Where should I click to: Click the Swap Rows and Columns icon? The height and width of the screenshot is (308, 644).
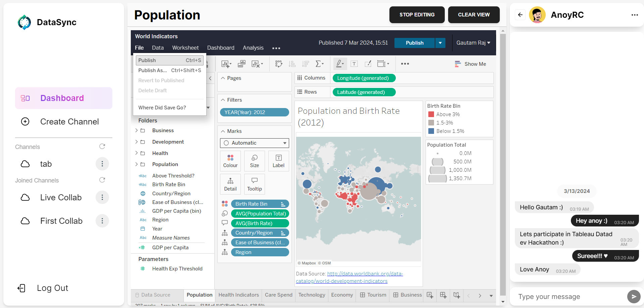point(279,64)
